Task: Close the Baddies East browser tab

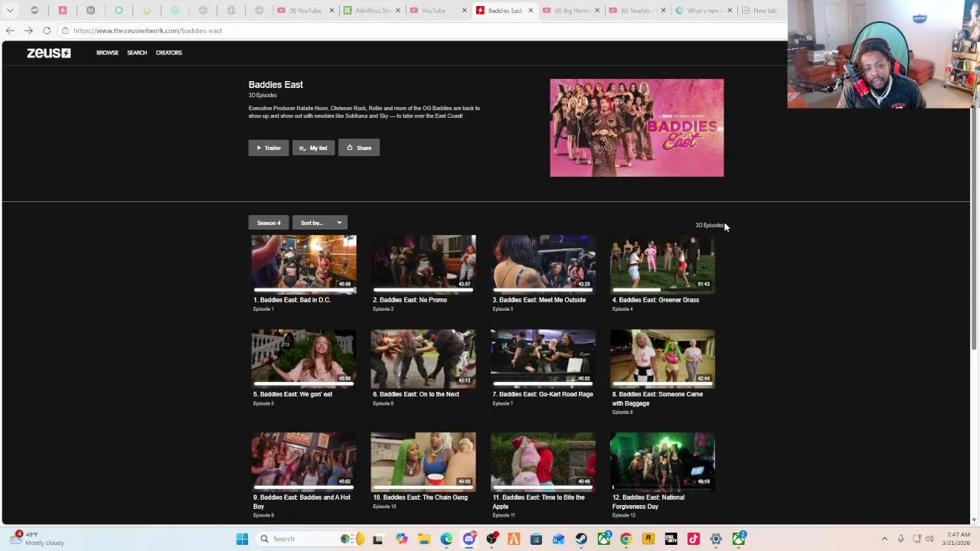Action: 530,11
